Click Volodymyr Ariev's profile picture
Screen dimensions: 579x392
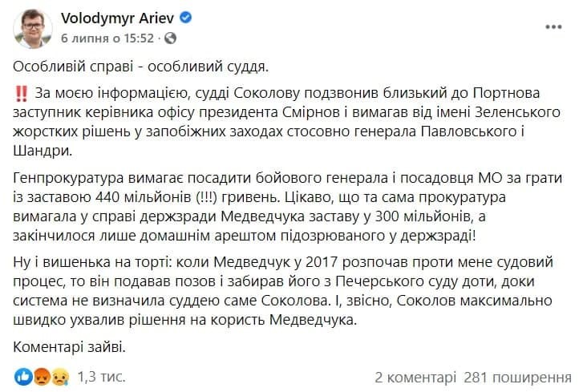tap(33, 27)
